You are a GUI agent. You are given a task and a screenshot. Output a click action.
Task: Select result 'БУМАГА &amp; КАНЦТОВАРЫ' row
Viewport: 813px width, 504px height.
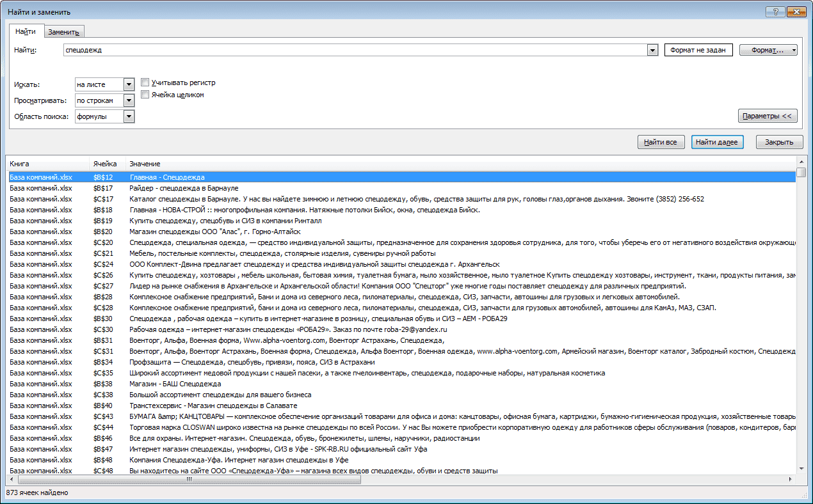pyautogui.click(x=401, y=416)
